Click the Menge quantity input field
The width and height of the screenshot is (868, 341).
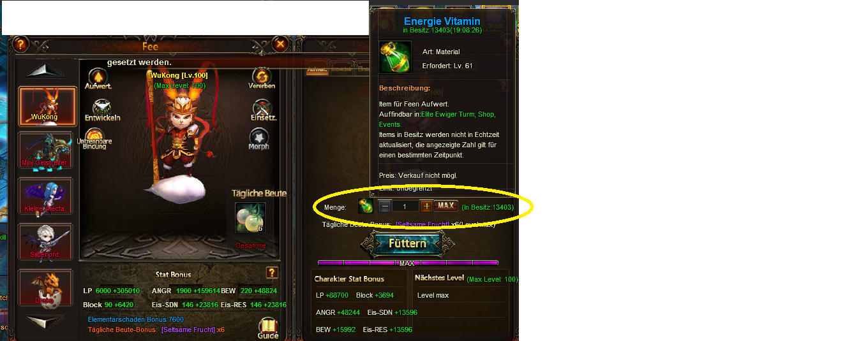pyautogui.click(x=405, y=206)
